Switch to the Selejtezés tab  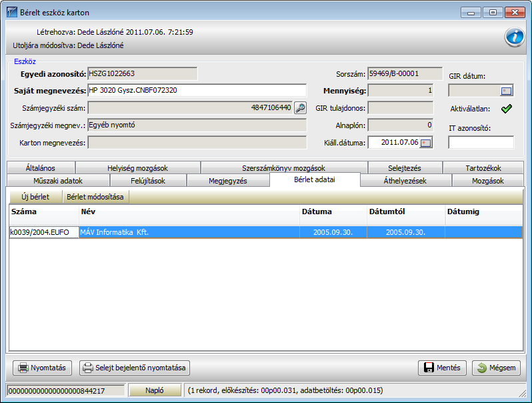pos(405,167)
